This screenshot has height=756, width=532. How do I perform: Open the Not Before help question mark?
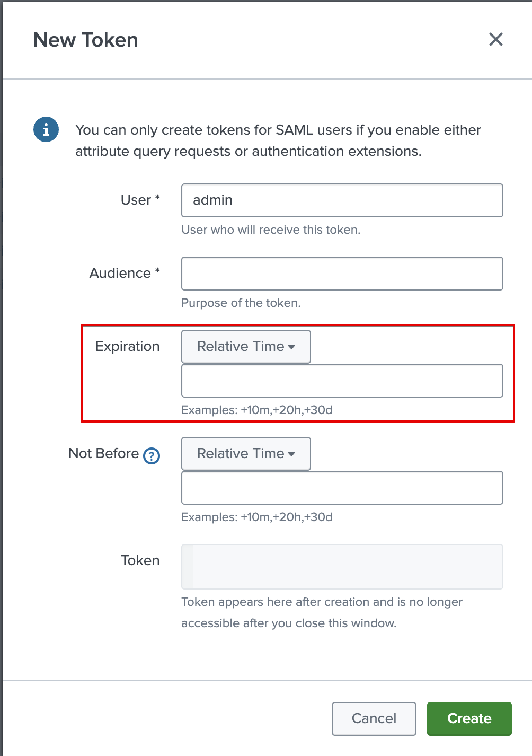151,455
